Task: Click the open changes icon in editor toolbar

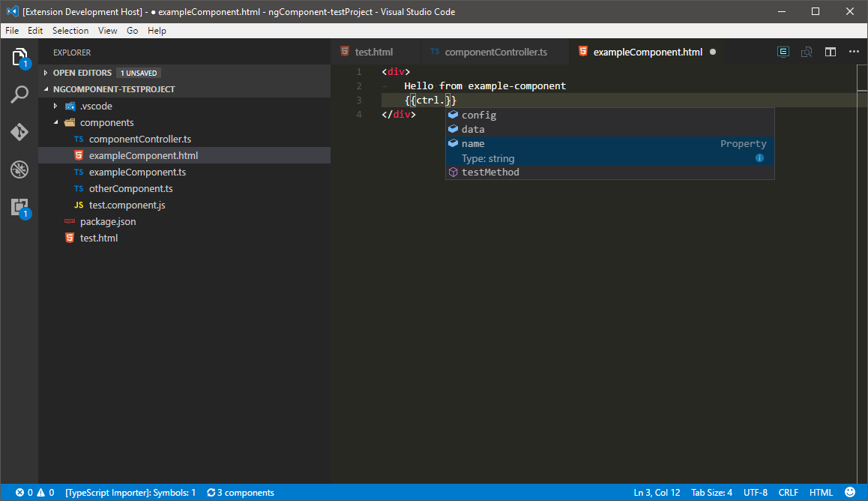Action: coord(807,52)
